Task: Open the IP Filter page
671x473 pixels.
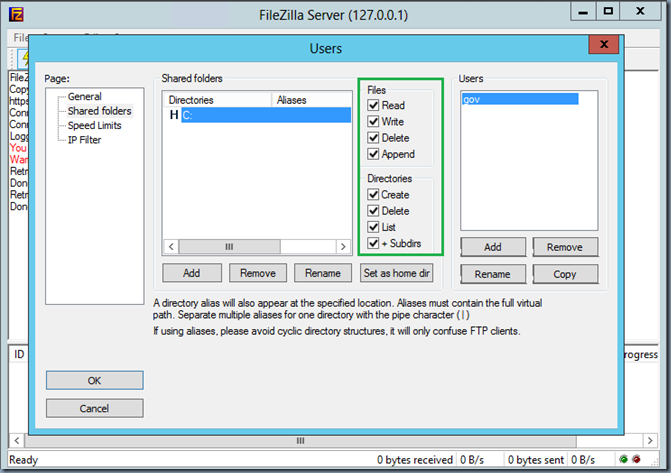Action: (84, 140)
